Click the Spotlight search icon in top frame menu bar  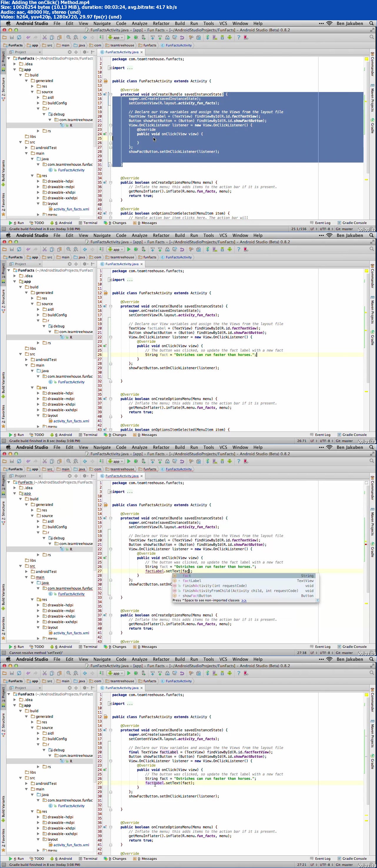click(371, 23)
